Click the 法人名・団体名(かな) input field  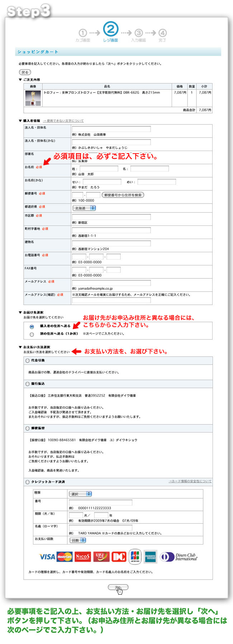click(111, 142)
